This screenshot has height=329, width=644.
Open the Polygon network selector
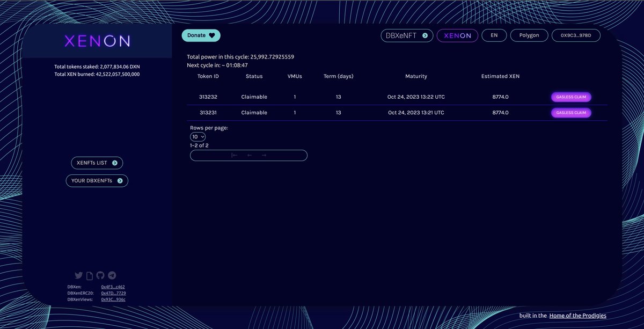coord(529,35)
